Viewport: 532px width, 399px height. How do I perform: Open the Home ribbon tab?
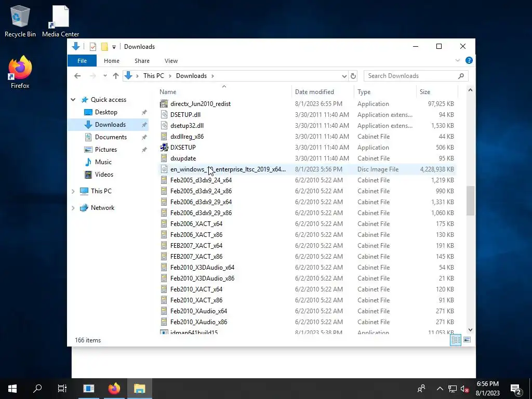point(112,61)
